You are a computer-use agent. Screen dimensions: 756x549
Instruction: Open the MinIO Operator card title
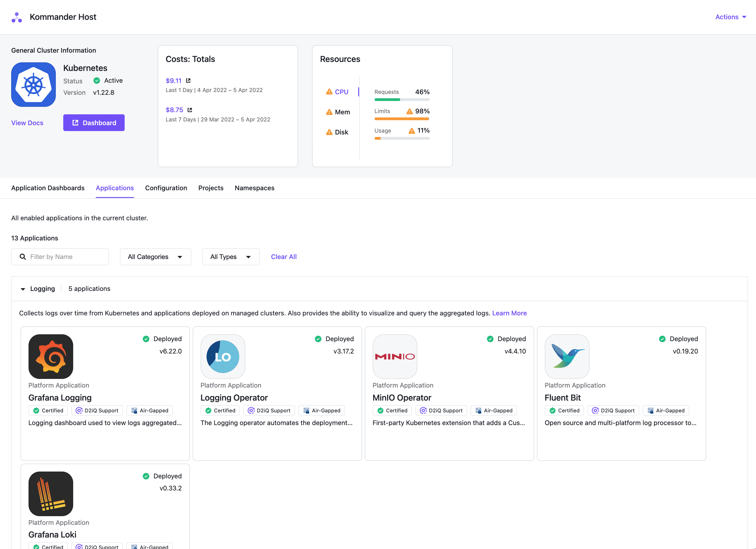402,398
